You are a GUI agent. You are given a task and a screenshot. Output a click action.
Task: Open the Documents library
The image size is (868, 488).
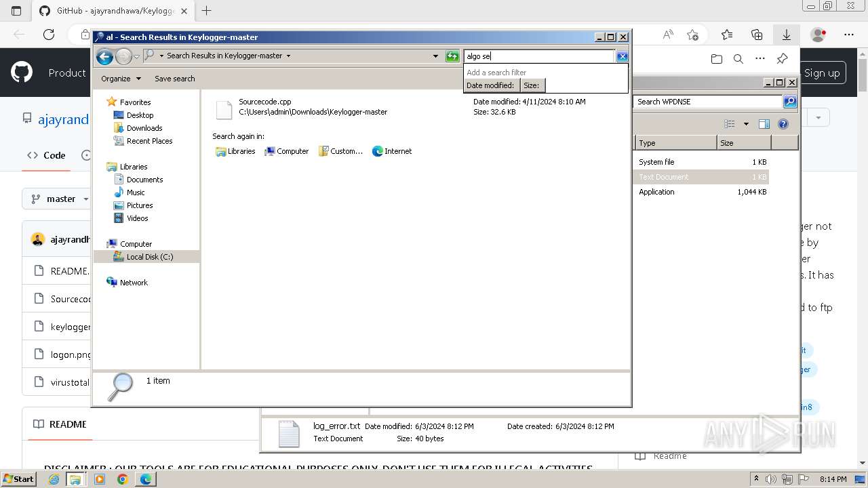pos(144,180)
